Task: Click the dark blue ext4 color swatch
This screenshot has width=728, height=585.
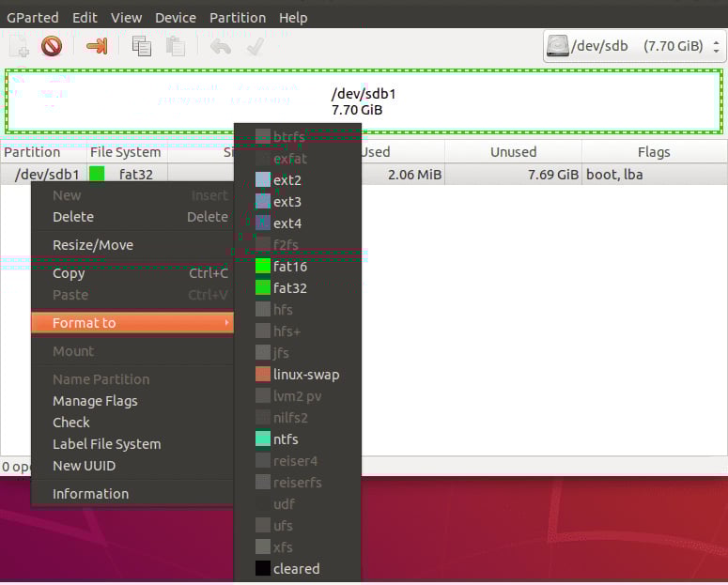Action: (263, 223)
